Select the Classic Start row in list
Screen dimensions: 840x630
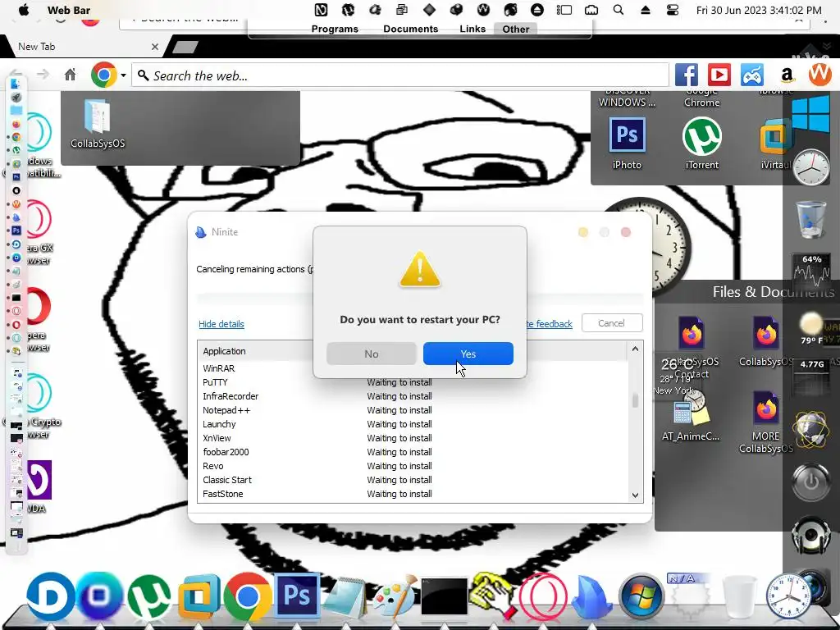pyautogui.click(x=412, y=480)
